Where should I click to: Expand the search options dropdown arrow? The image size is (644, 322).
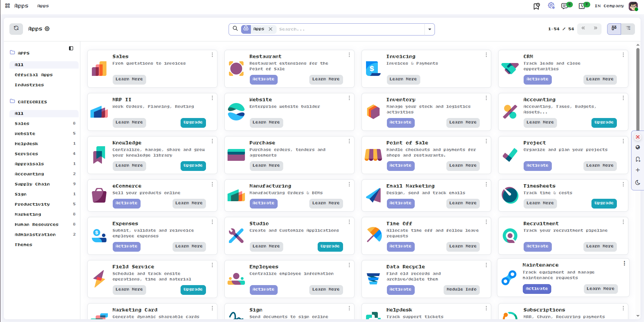pos(430,29)
